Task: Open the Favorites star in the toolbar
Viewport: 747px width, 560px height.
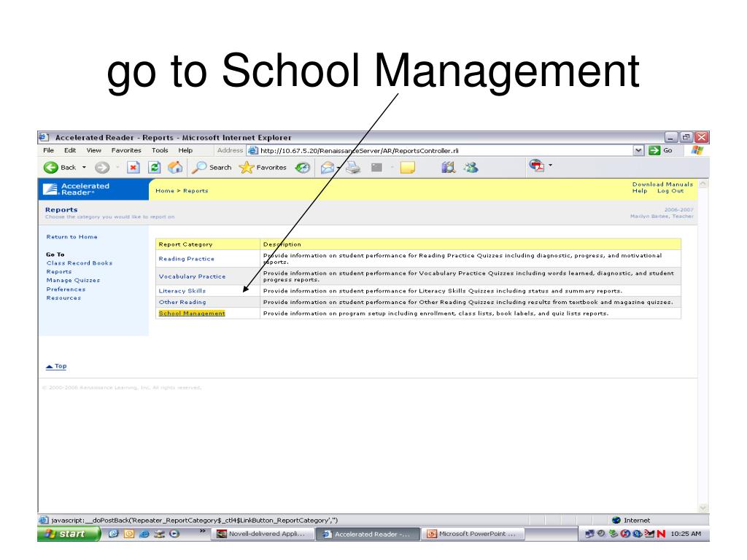Action: coord(263,168)
